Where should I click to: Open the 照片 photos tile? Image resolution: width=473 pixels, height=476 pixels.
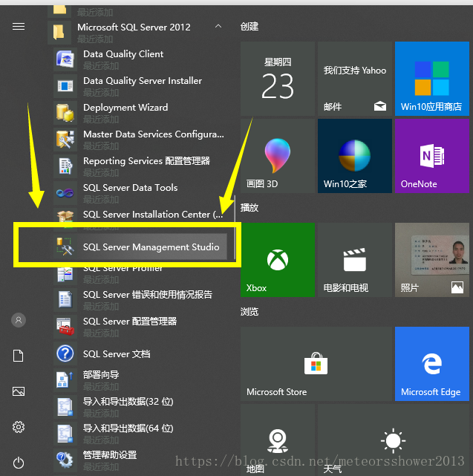pyautogui.click(x=431, y=260)
